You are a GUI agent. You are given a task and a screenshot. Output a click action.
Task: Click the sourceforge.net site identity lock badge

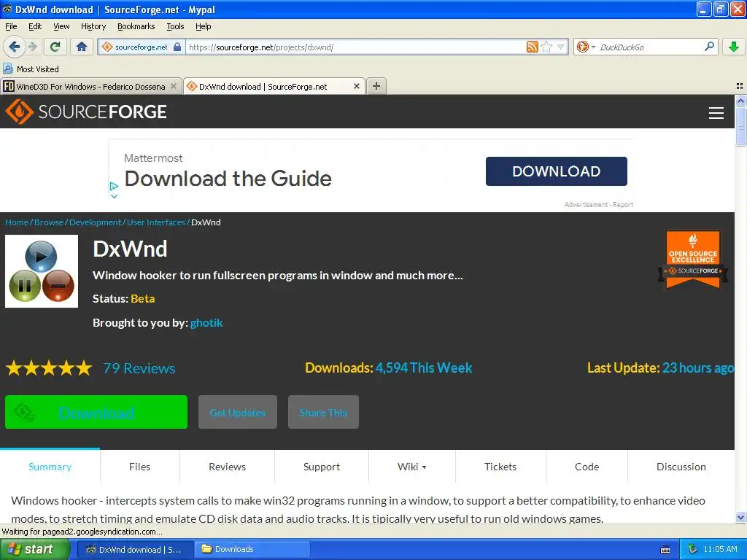click(x=142, y=47)
